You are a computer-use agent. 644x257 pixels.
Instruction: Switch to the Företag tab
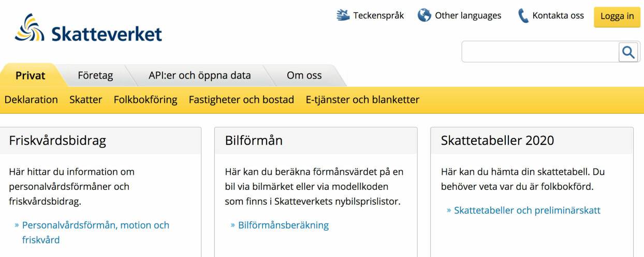point(95,75)
